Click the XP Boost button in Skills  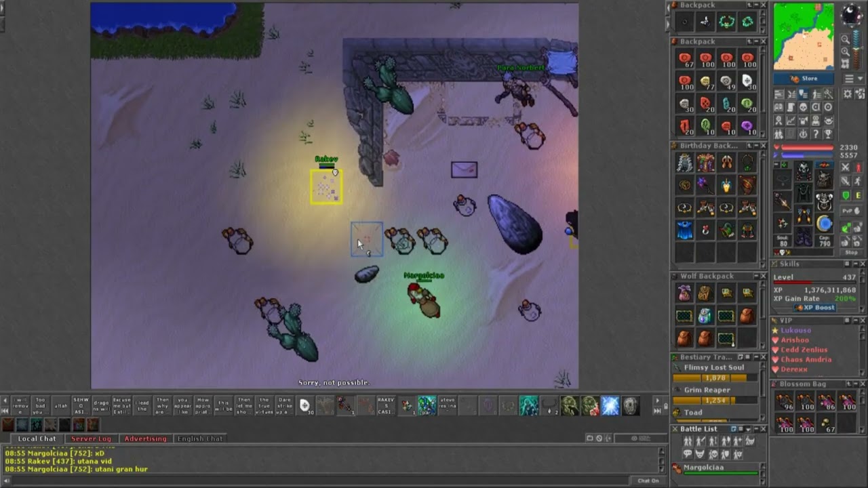(815, 308)
